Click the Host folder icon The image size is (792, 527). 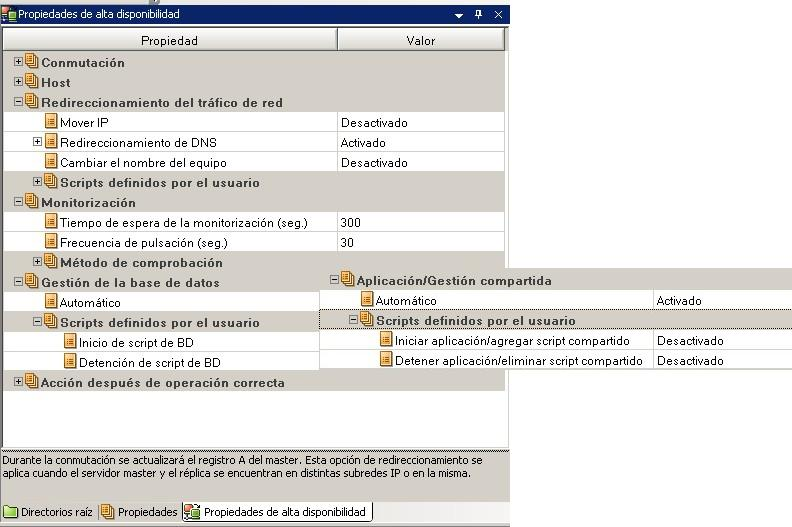(x=31, y=81)
